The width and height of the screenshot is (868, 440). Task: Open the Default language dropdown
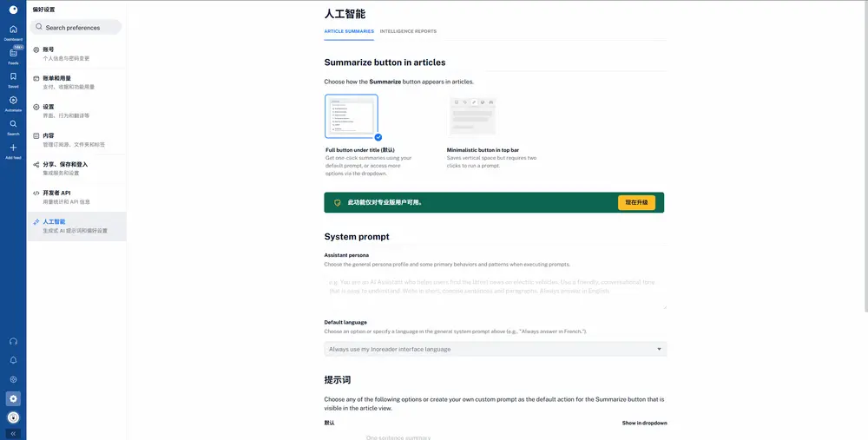pyautogui.click(x=496, y=349)
